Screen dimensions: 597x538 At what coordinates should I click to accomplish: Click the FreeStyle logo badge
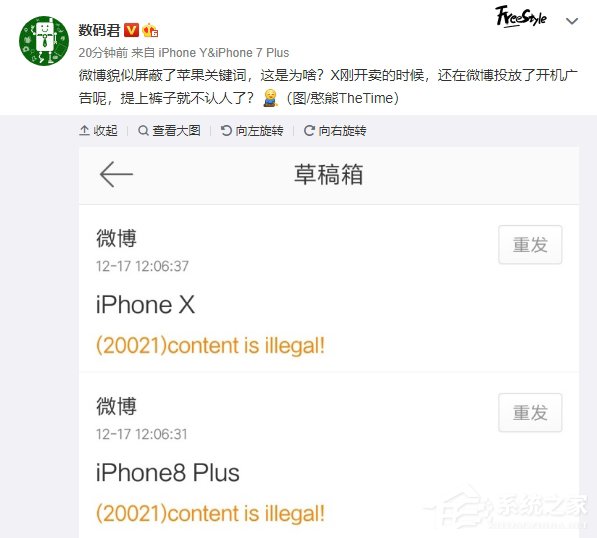tap(521, 17)
